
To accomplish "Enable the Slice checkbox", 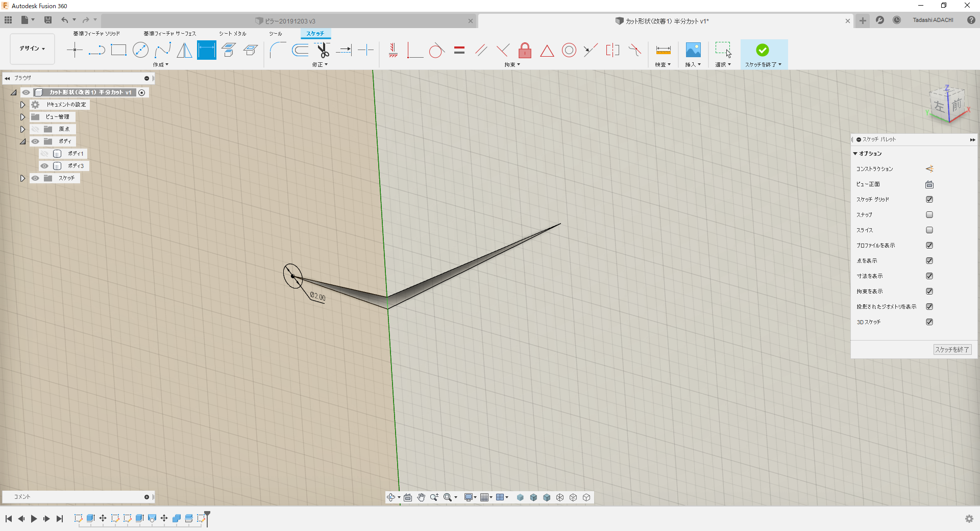I will [929, 230].
